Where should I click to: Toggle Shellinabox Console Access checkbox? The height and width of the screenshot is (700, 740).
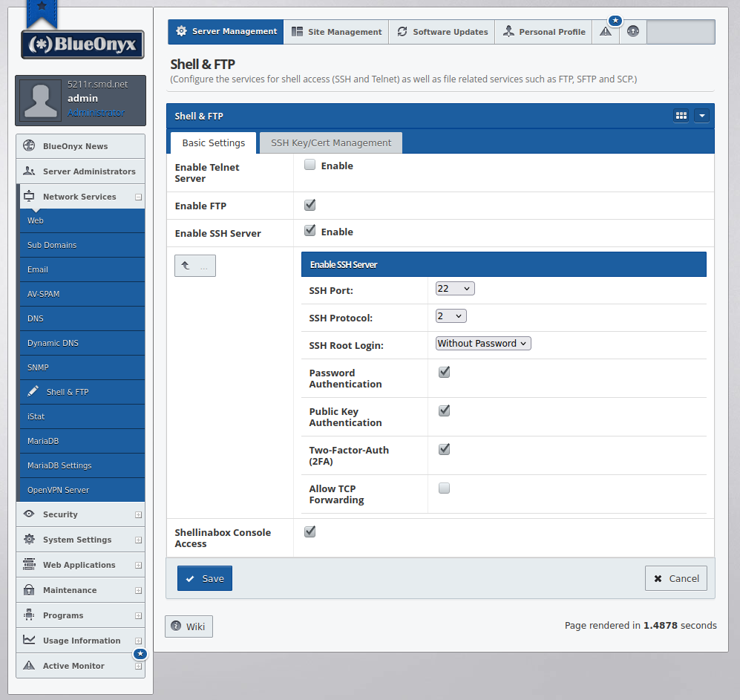point(310,531)
